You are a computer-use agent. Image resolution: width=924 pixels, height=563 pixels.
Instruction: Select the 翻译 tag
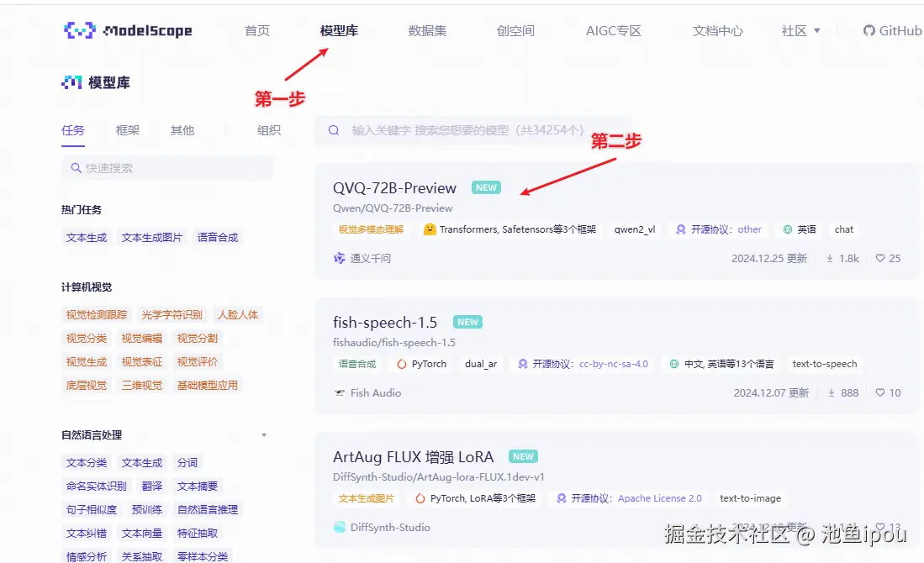pos(152,486)
